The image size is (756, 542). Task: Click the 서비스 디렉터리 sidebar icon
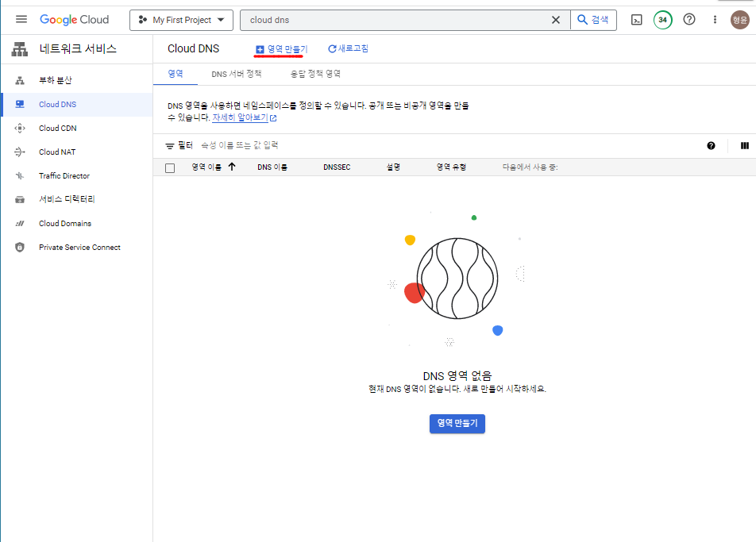click(20, 199)
